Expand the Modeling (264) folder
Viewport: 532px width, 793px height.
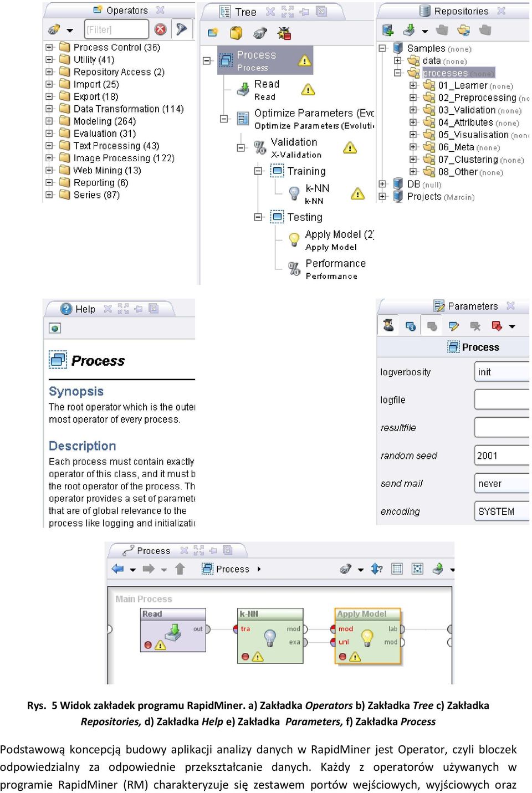tap(49, 121)
